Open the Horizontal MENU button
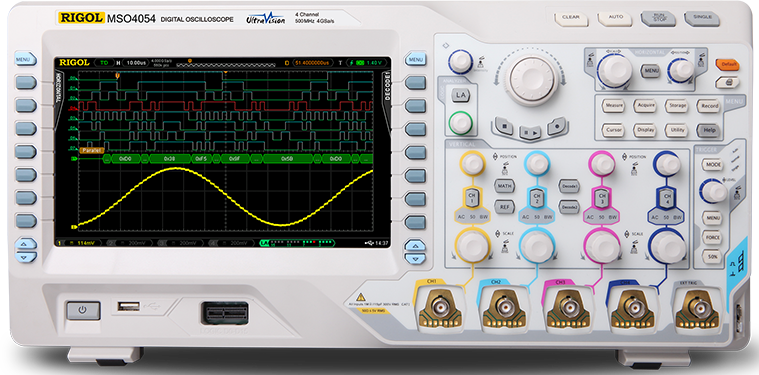759x375 pixels. pos(651,71)
